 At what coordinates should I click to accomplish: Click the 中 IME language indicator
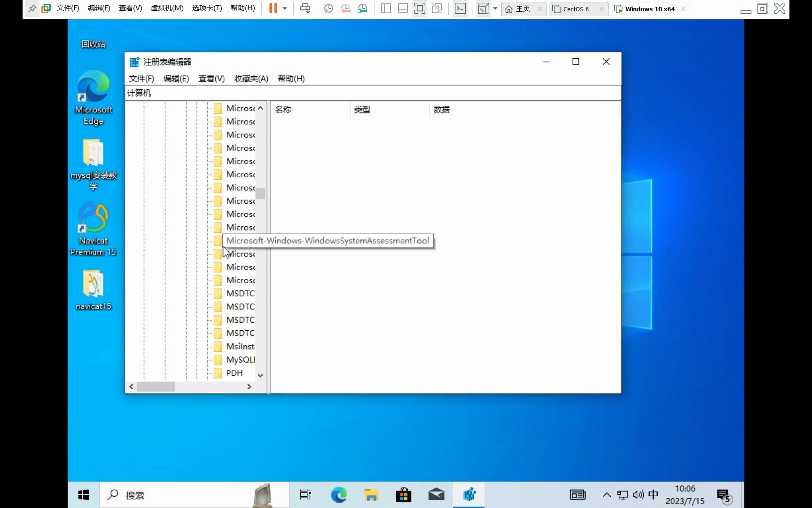653,495
